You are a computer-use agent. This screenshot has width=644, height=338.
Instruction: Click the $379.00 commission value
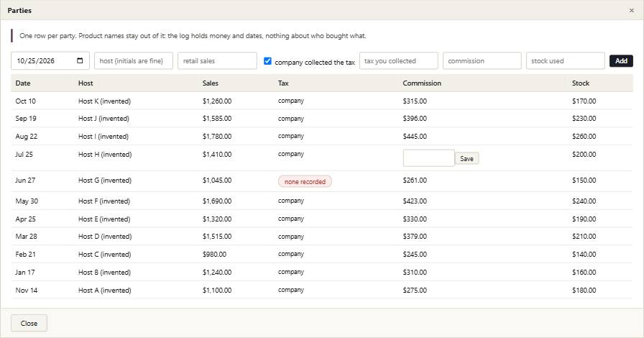(x=415, y=237)
